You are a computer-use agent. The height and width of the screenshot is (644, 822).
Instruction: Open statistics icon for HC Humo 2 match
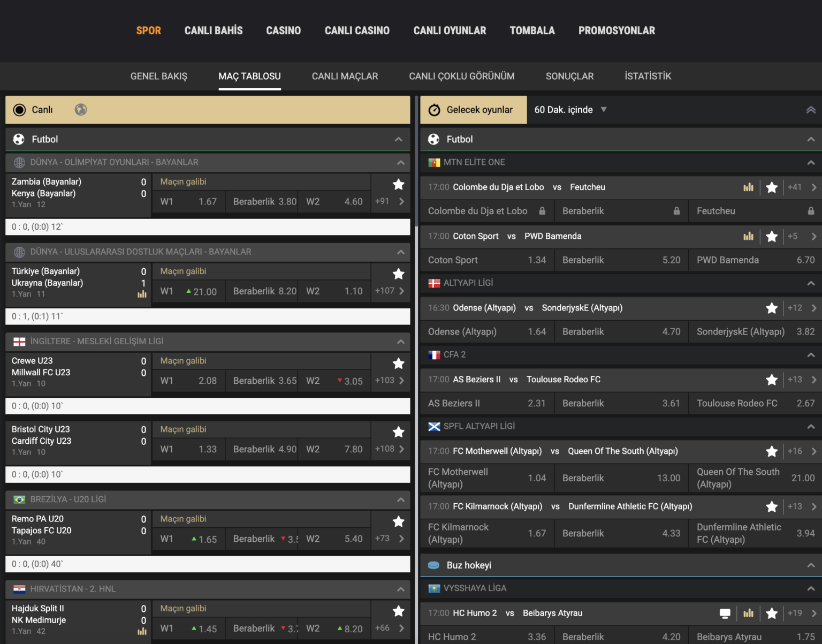748,613
